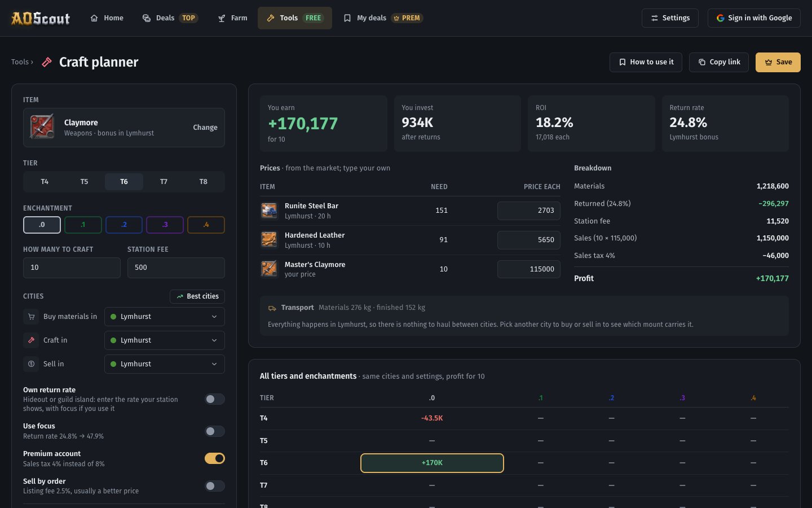Viewport: 812px width, 508px height.
Task: Click the Station fee input field
Action: tap(176, 268)
